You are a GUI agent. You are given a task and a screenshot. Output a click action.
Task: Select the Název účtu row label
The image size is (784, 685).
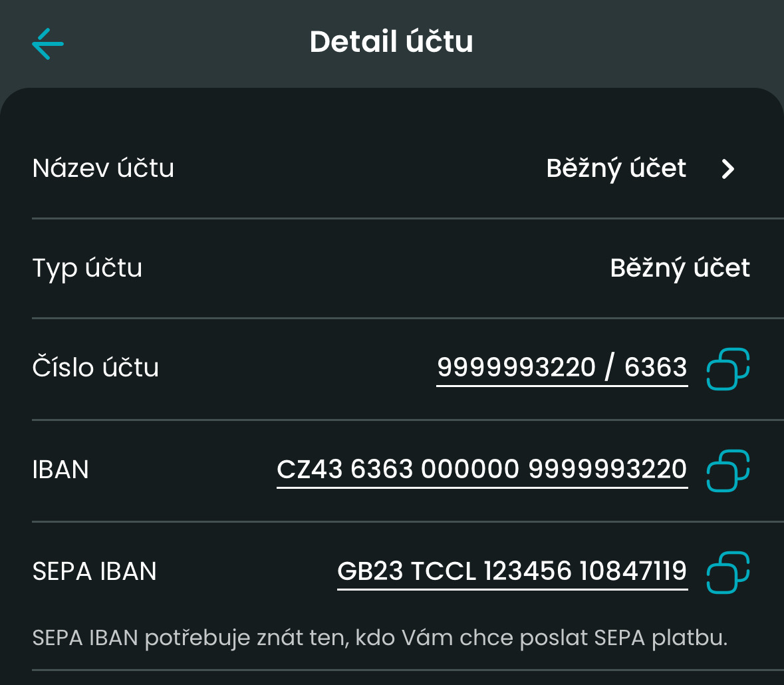pos(103,168)
